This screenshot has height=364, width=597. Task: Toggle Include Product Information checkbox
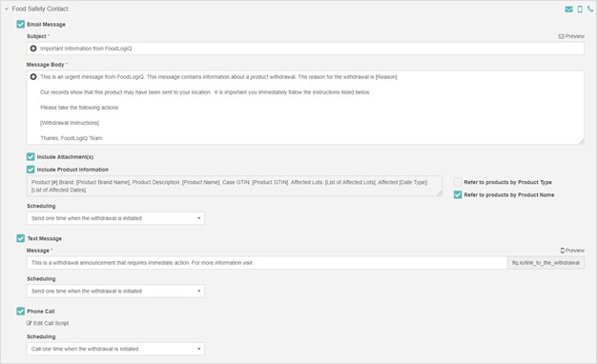(x=31, y=170)
